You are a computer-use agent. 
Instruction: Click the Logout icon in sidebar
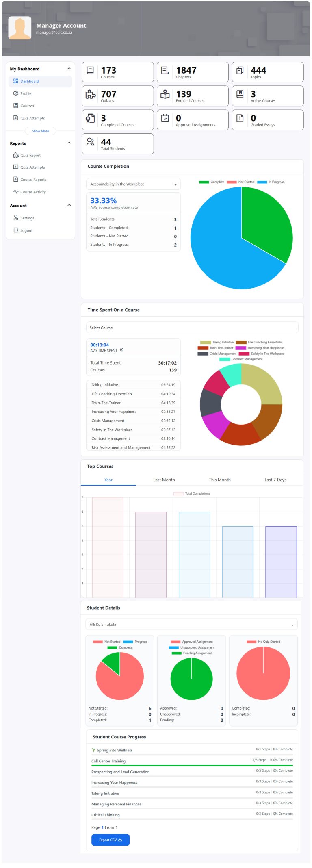pos(16,230)
